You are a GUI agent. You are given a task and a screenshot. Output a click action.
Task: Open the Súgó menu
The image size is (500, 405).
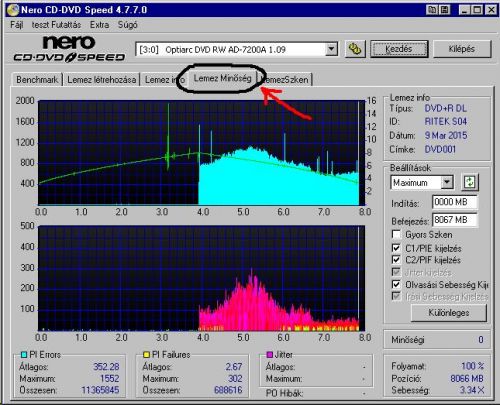(128, 25)
